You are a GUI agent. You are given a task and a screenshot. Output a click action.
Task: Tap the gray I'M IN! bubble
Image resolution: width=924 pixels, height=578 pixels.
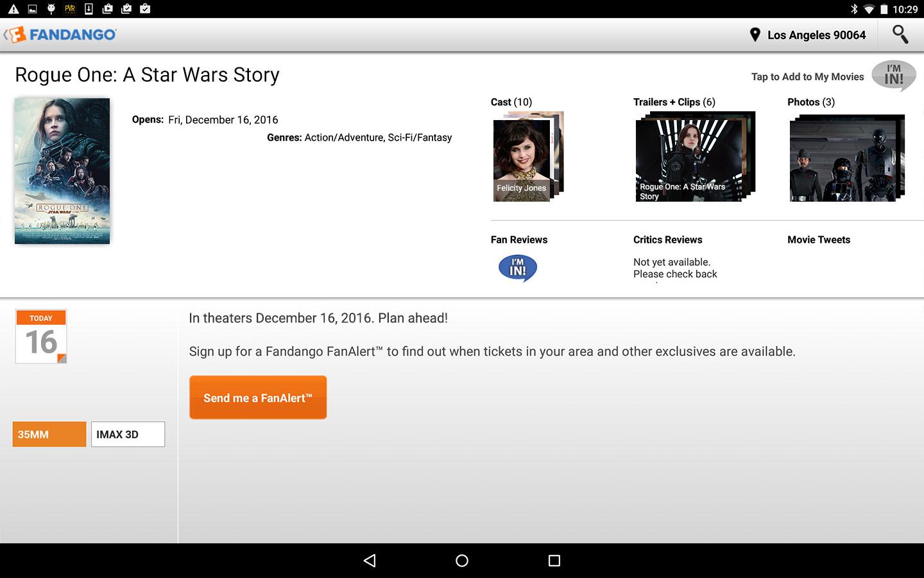pos(894,76)
